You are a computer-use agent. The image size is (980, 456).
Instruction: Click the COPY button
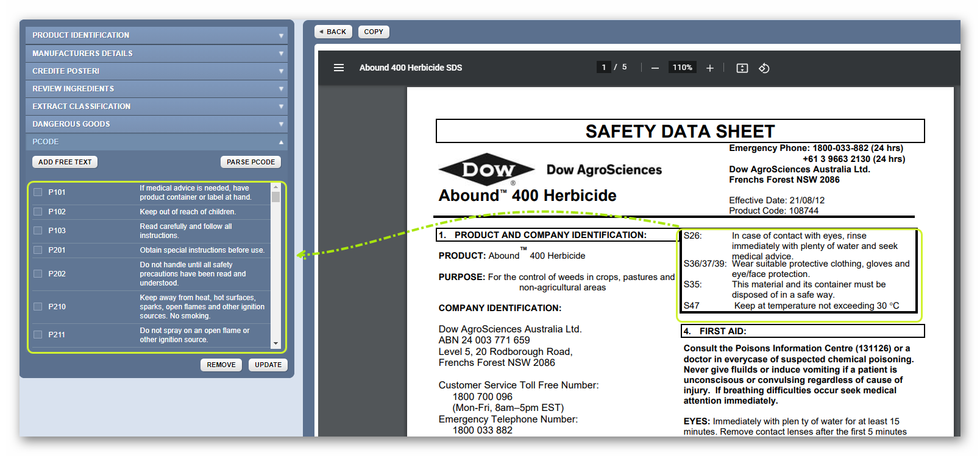point(374,32)
